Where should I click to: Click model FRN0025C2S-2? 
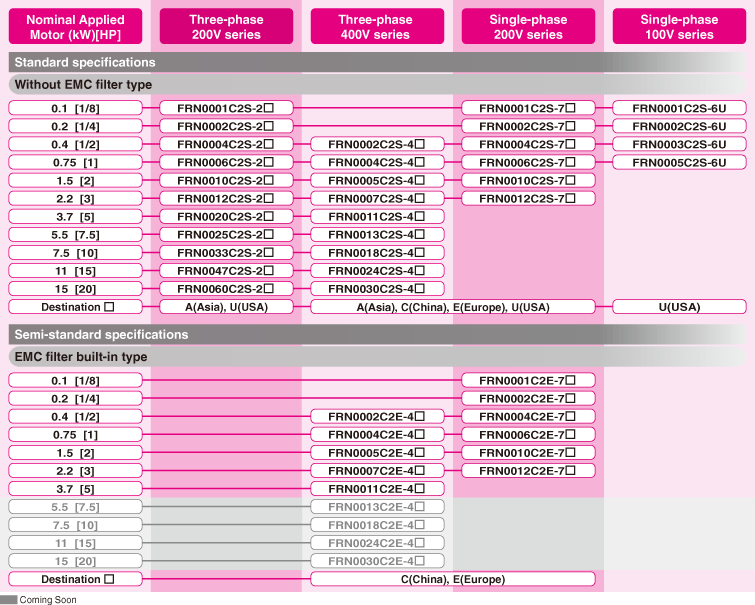click(226, 235)
